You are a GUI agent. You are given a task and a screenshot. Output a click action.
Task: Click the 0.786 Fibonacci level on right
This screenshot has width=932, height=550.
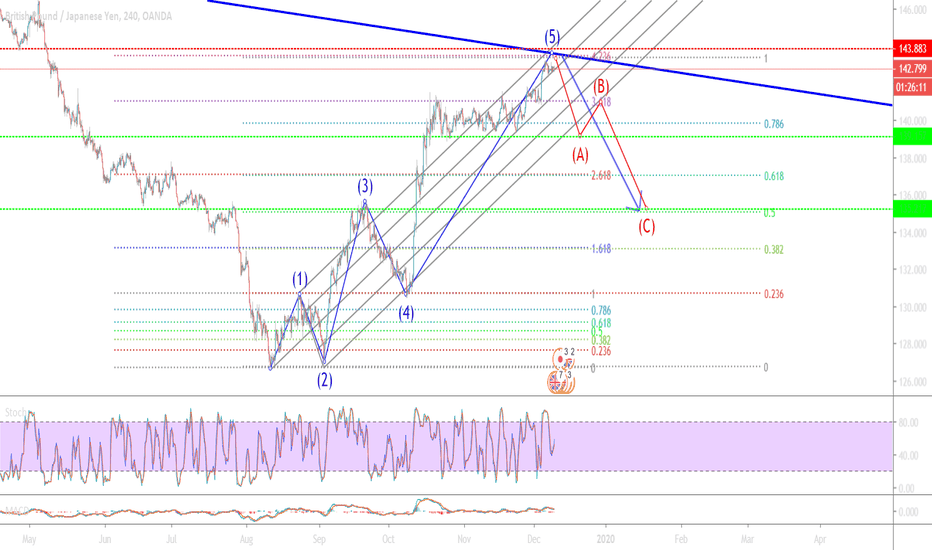pos(773,124)
